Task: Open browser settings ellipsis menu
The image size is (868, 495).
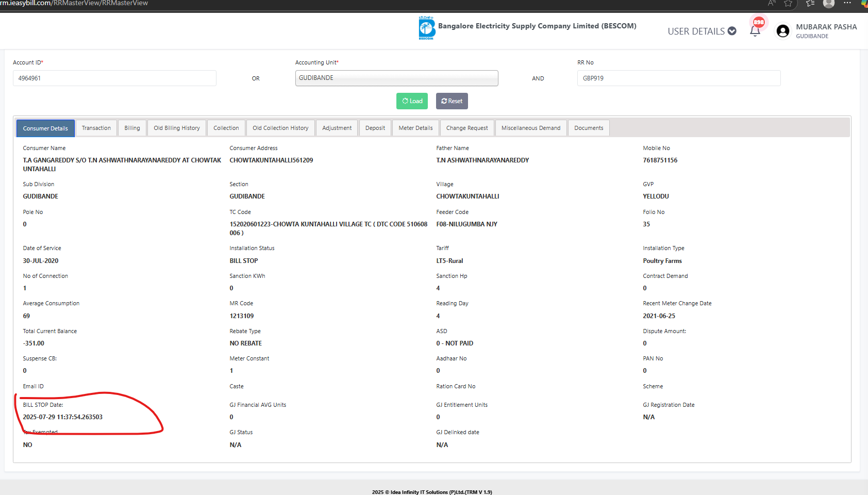Action: point(847,3)
